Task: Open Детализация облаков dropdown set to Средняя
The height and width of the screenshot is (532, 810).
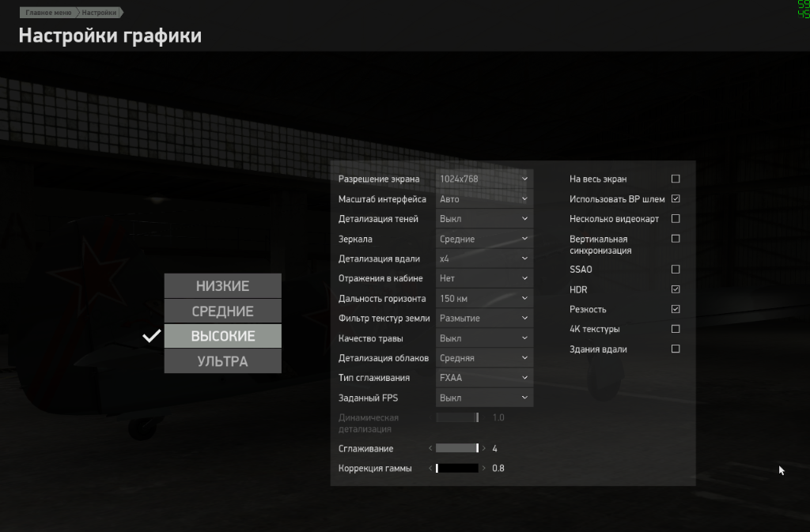Action: 484,358
